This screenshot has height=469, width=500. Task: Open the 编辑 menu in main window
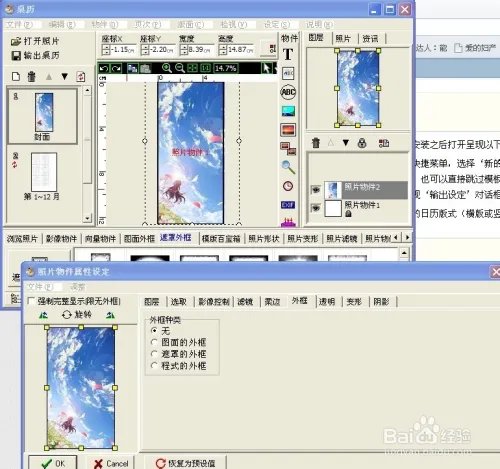pos(62,24)
